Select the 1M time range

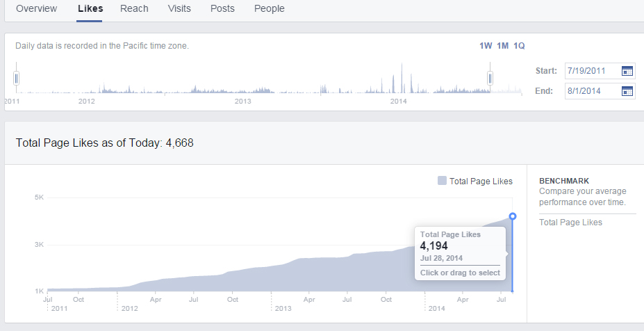(503, 46)
